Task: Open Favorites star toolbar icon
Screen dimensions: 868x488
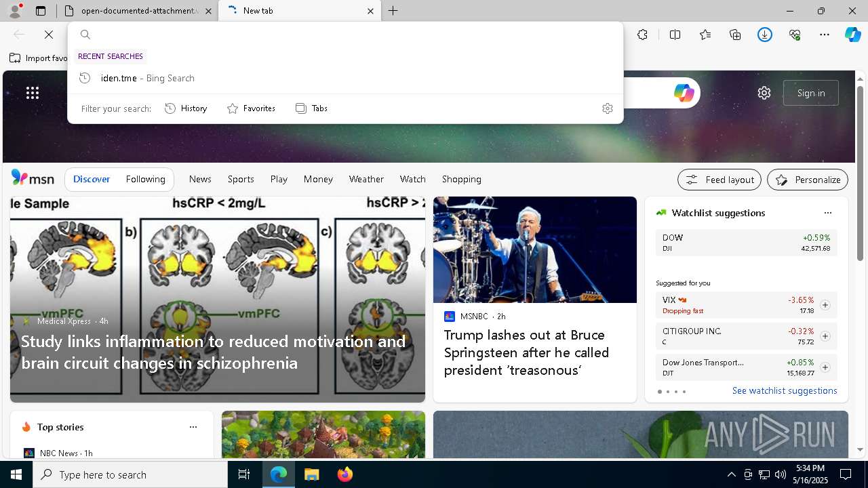Action: [x=705, y=35]
